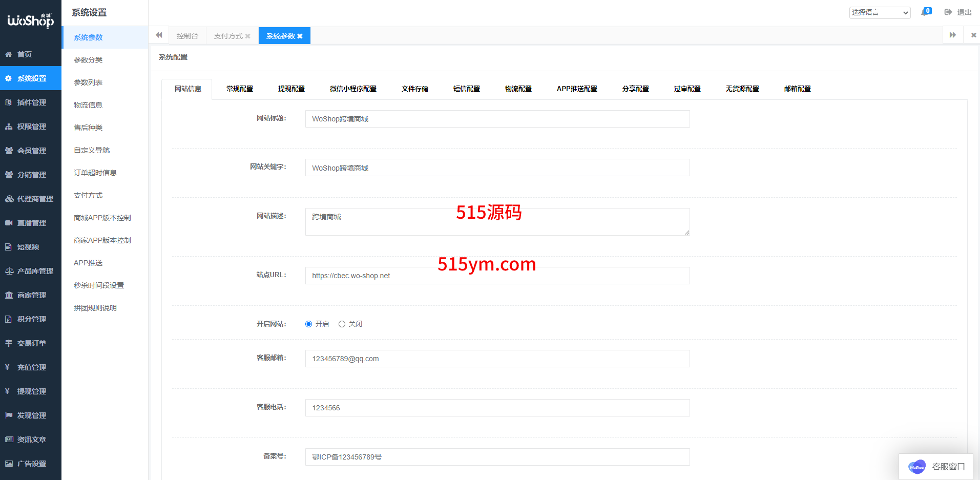Open the 选择语言 language dropdown

tap(880, 12)
